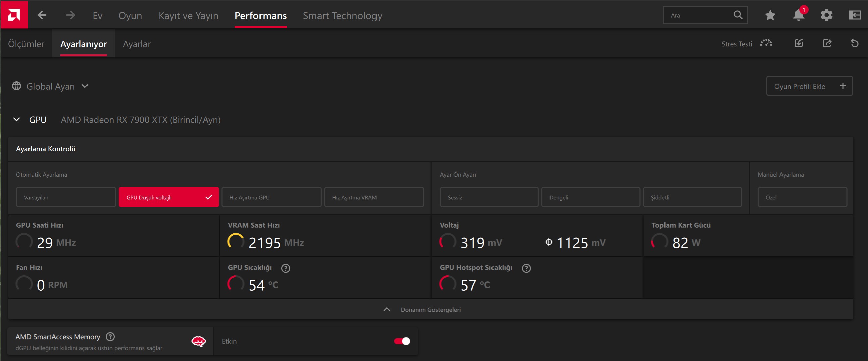868x361 pixels.
Task: Open help for GPU Hotspot Sıcaklığı
Action: (526, 268)
